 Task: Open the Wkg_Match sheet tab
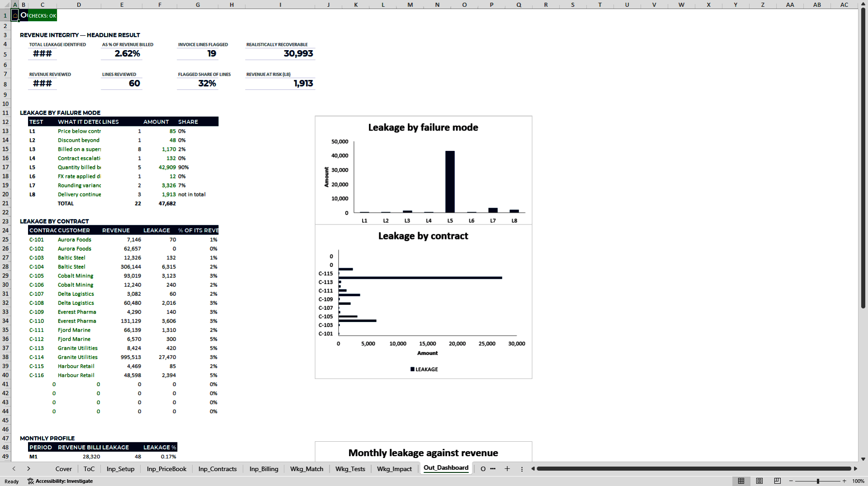point(307,469)
